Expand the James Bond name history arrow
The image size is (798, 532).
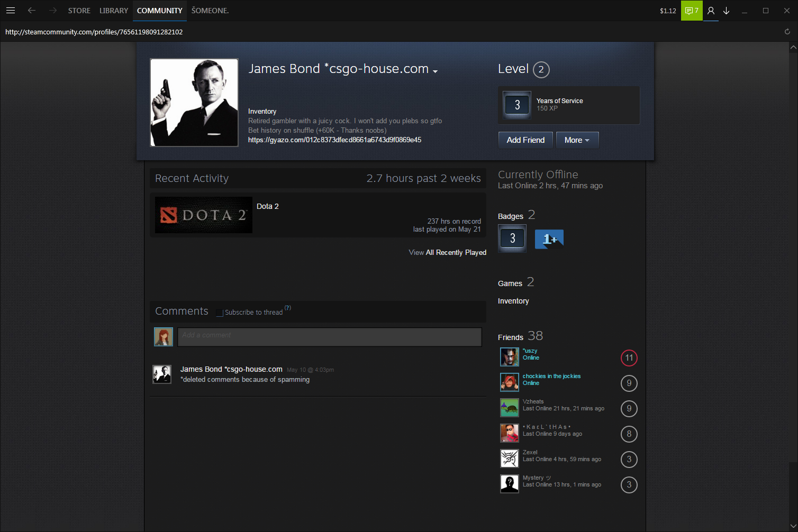(435, 71)
